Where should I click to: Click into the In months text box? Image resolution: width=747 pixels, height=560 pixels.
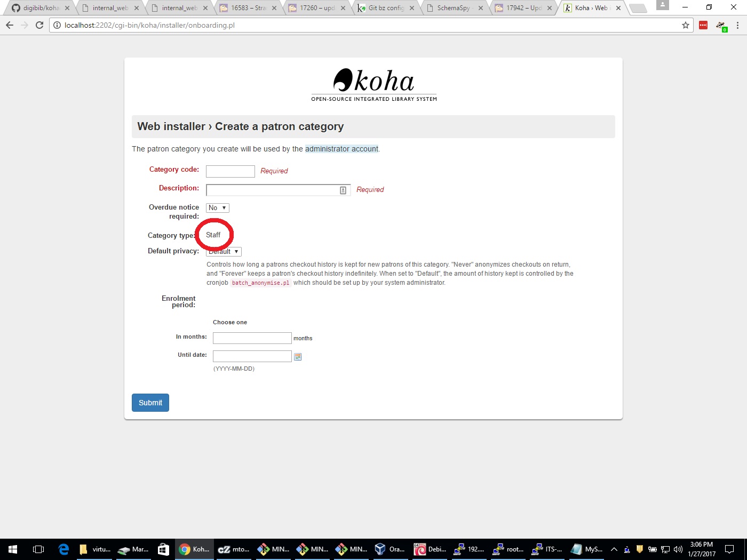(252, 338)
